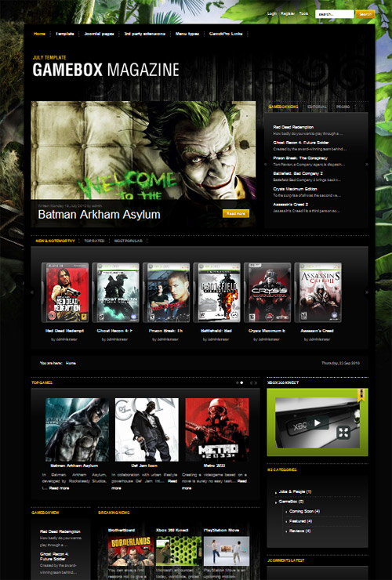392x580 pixels.
Task: Open GameBox category
Action: (291, 502)
